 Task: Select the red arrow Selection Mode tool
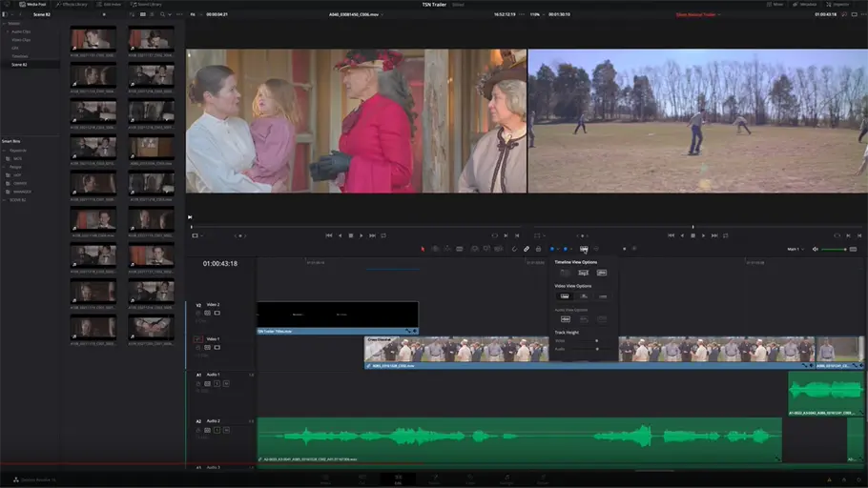[x=424, y=249]
